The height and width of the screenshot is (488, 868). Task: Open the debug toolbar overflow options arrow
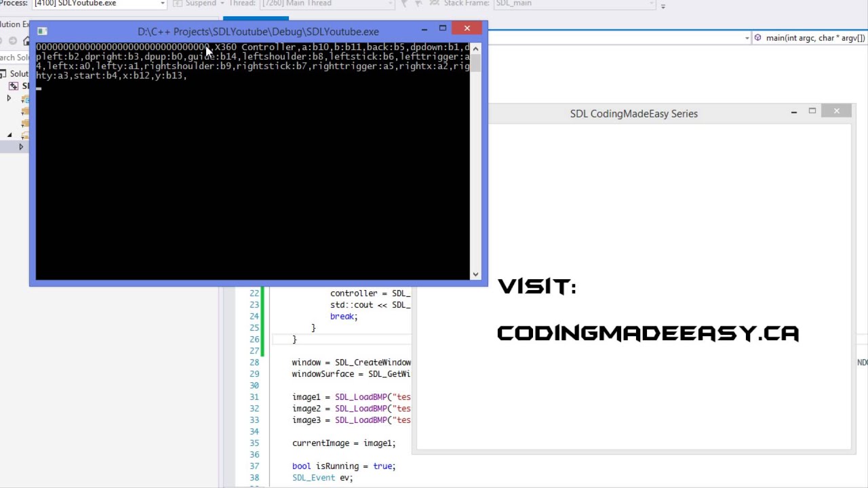pos(663,6)
